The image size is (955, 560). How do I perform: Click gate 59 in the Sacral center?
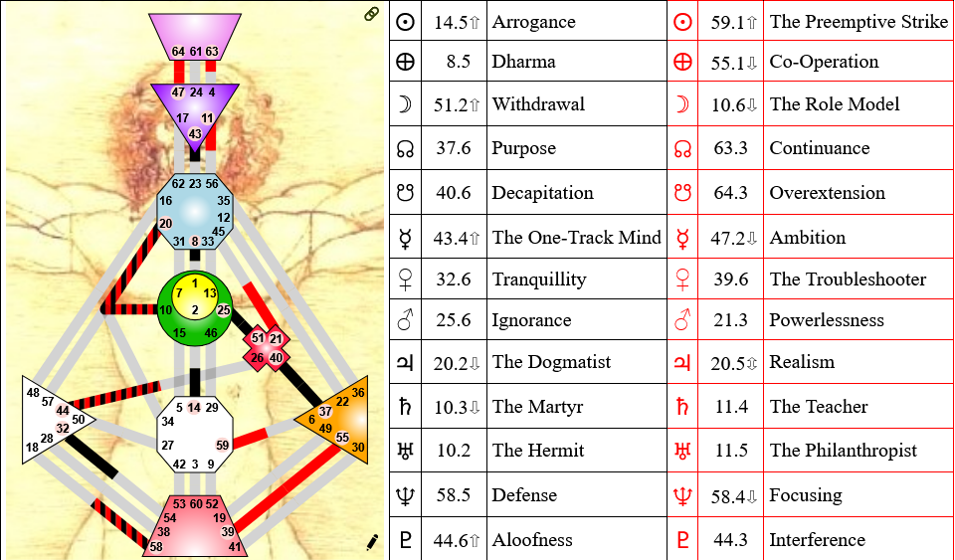point(222,446)
